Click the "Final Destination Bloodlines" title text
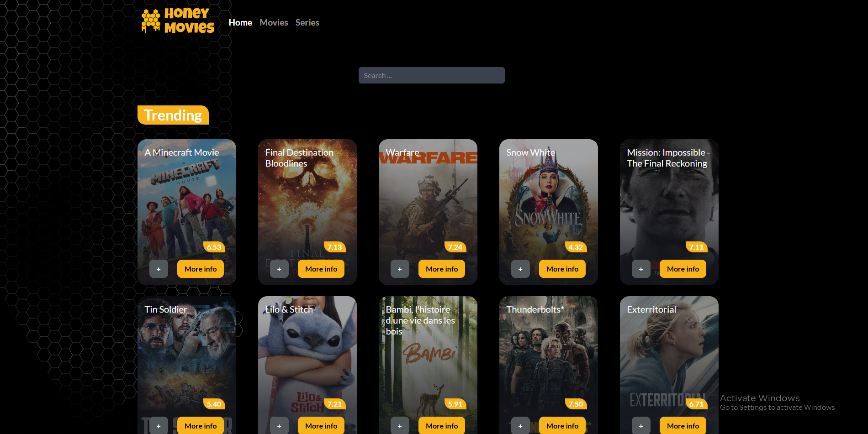The image size is (868, 434). [299, 158]
